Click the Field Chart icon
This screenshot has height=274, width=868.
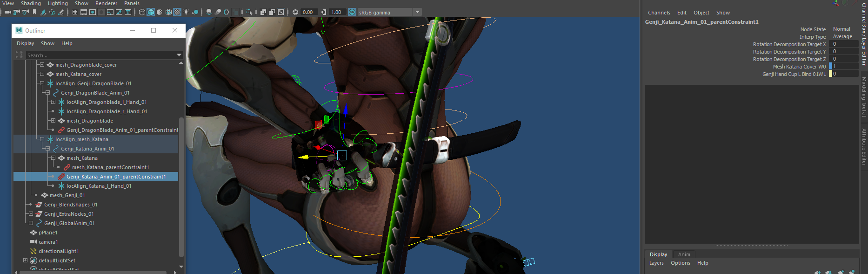pos(110,12)
